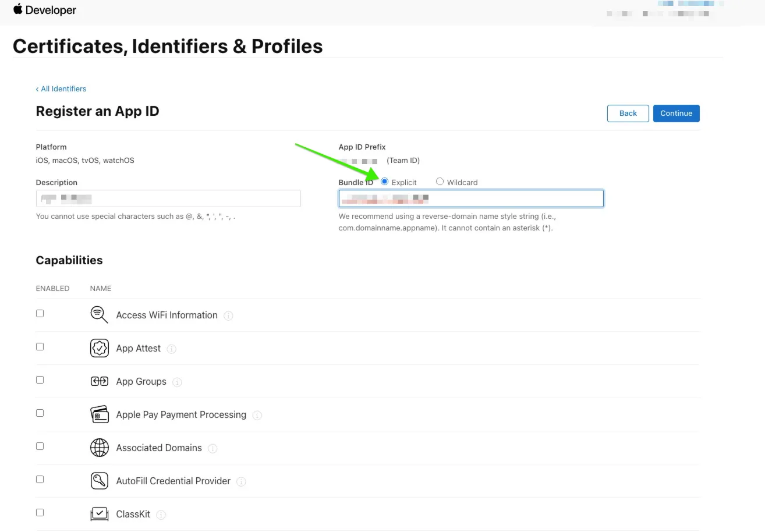Click the ClassKit capability icon
This screenshot has height=532, width=765.
(100, 514)
